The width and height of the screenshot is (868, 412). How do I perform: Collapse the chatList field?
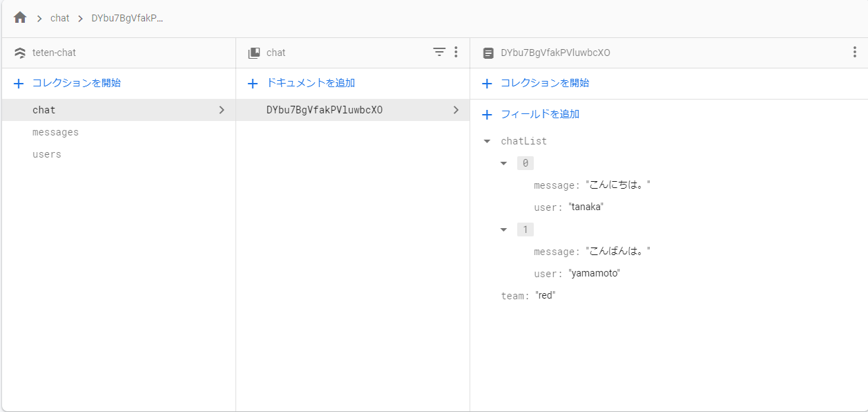click(487, 141)
